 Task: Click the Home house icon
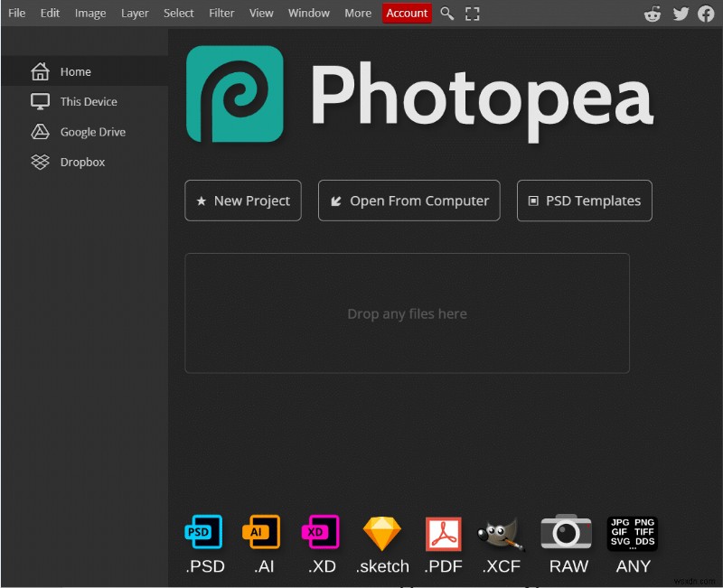point(40,71)
